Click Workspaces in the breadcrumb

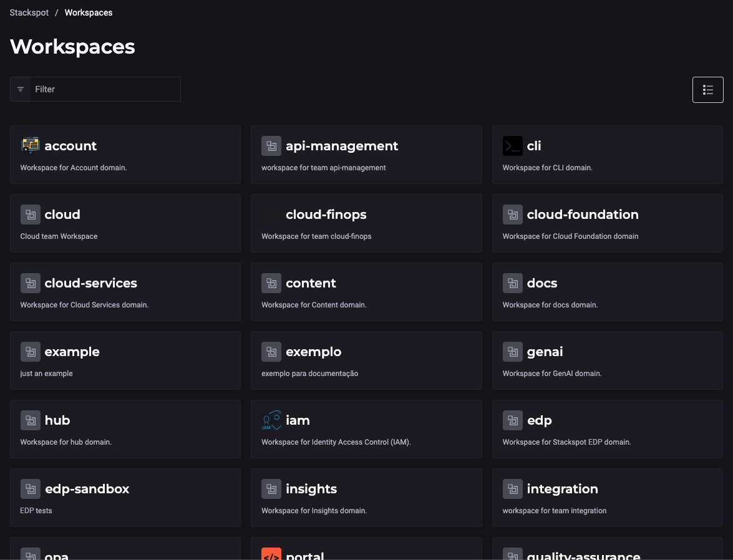pyautogui.click(x=89, y=12)
